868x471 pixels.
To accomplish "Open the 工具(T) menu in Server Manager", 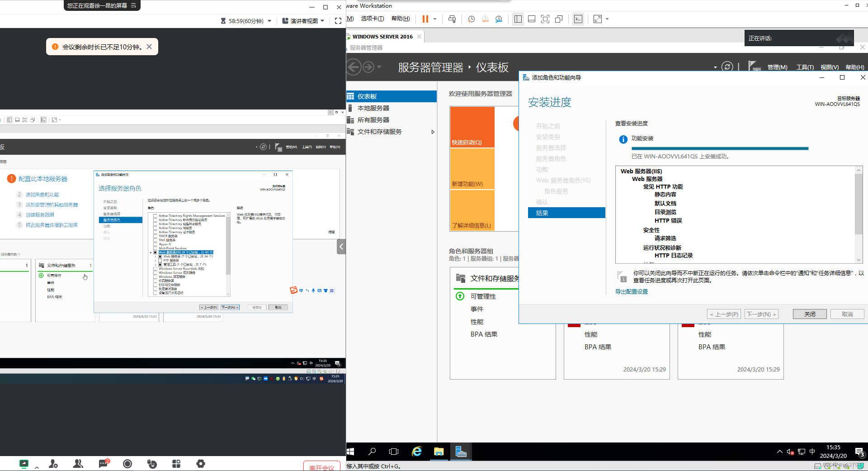I will click(x=805, y=67).
